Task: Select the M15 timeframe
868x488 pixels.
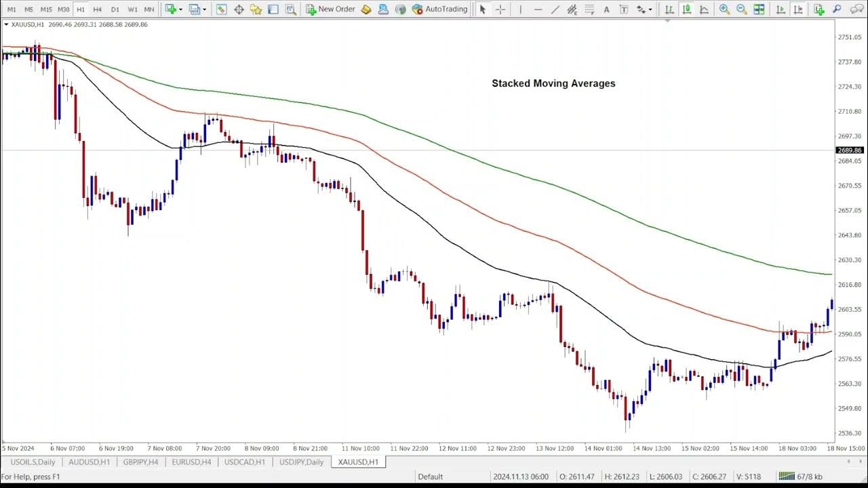Action: [x=45, y=9]
